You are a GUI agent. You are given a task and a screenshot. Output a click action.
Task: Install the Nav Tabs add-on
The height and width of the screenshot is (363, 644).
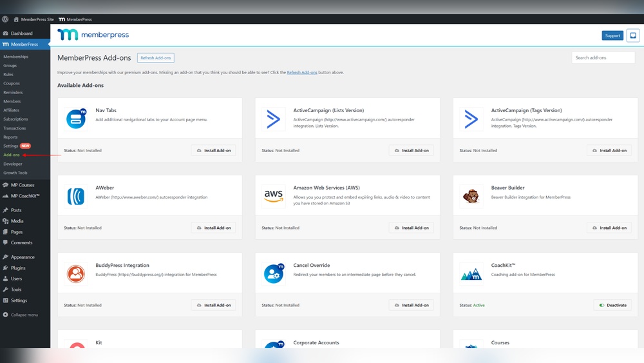[x=213, y=150]
